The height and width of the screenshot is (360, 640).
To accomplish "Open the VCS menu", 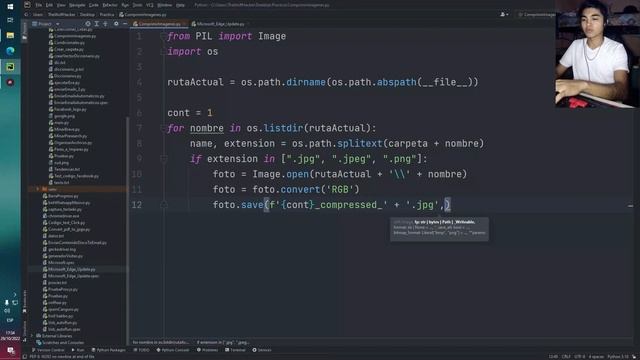I will point(150,5).
